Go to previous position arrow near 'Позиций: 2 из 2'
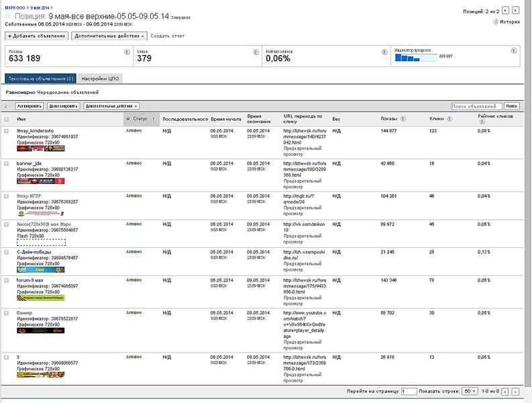Viewport: 532px width, 403px height. coord(505,11)
